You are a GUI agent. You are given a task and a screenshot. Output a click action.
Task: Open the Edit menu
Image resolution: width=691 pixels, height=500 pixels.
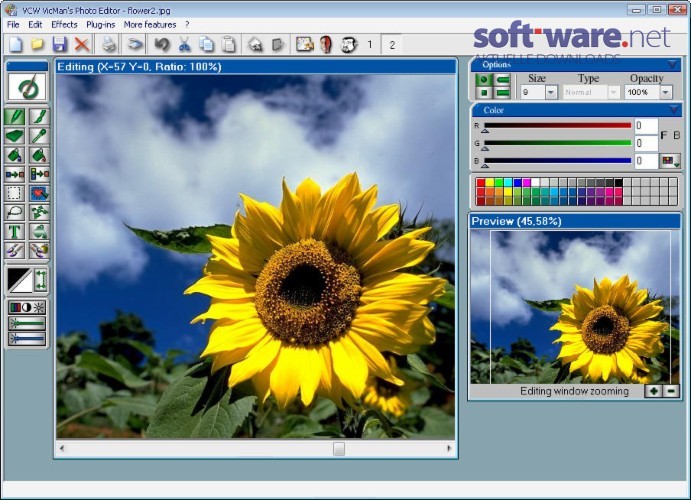coord(35,25)
